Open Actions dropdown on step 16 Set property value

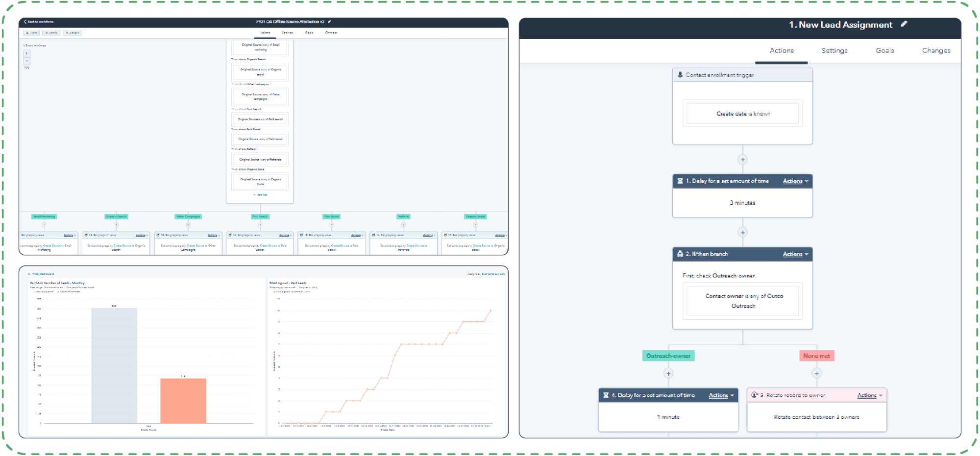click(x=429, y=236)
